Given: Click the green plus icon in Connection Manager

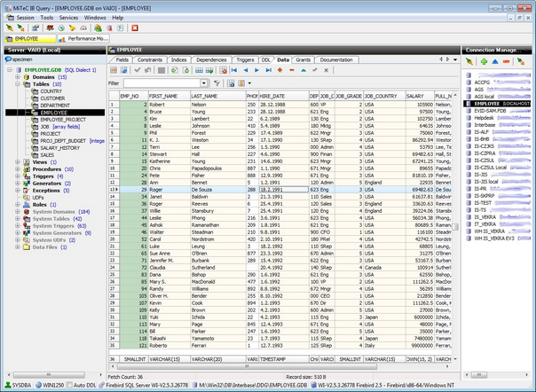Looking at the screenshot, I should 483,61.
